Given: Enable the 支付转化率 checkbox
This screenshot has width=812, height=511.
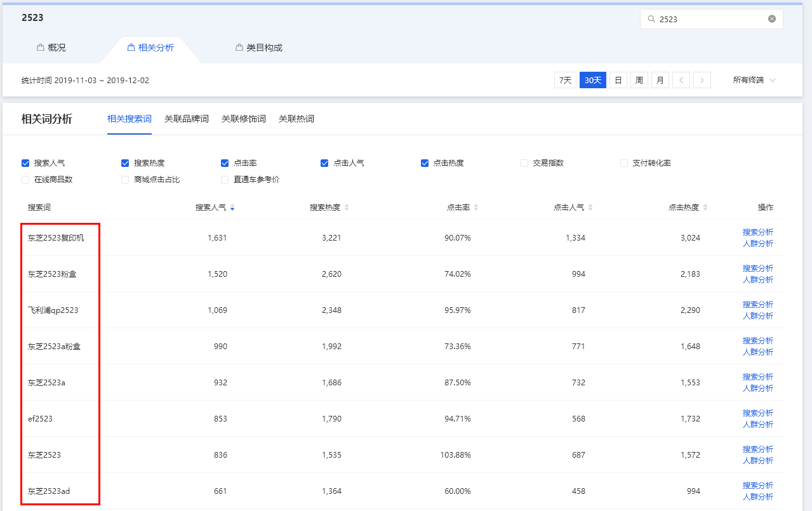Looking at the screenshot, I should pos(624,163).
